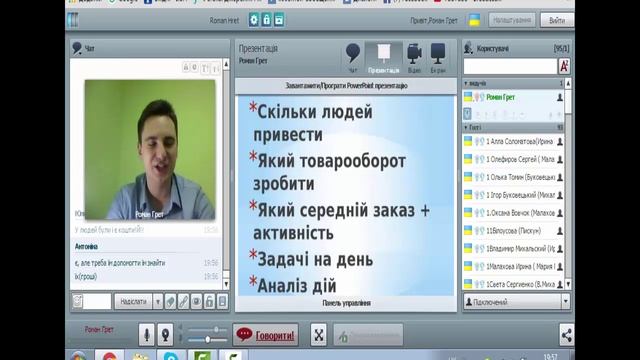Viewport: 640px width, 360px height.
Task: Click the webcam video of Роман Грет
Action: [150, 150]
